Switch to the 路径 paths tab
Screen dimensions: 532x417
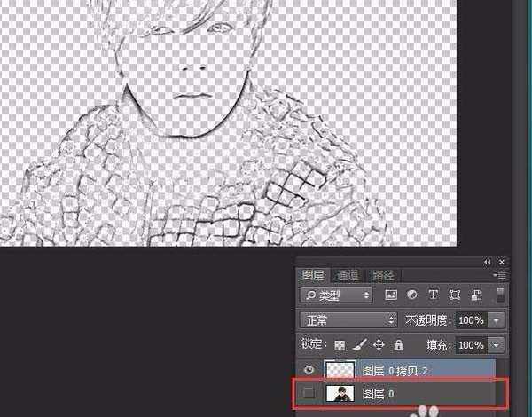(382, 276)
